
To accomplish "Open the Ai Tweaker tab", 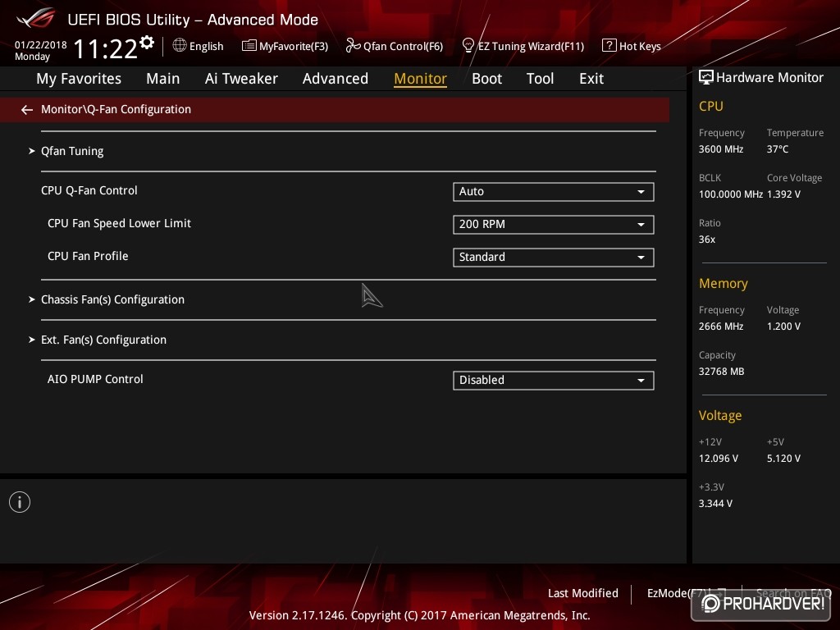I will point(241,79).
